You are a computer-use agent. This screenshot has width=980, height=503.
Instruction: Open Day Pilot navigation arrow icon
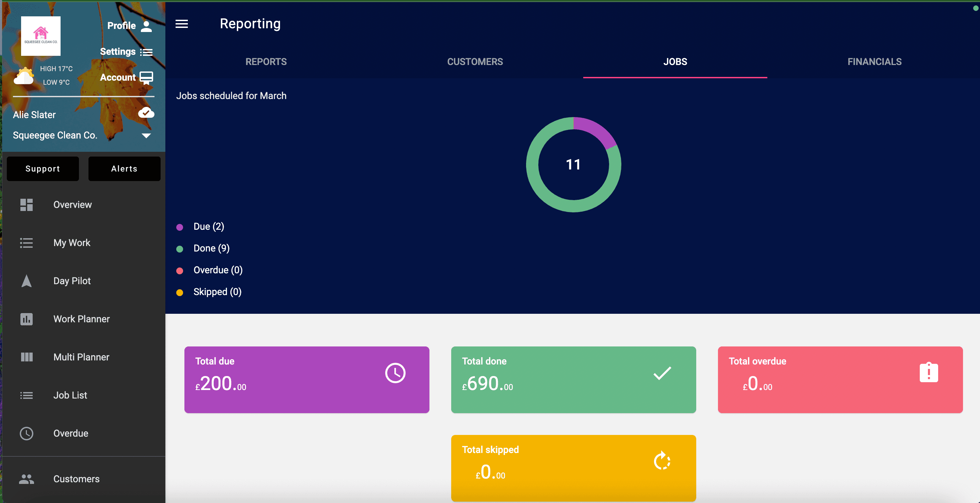coord(26,281)
